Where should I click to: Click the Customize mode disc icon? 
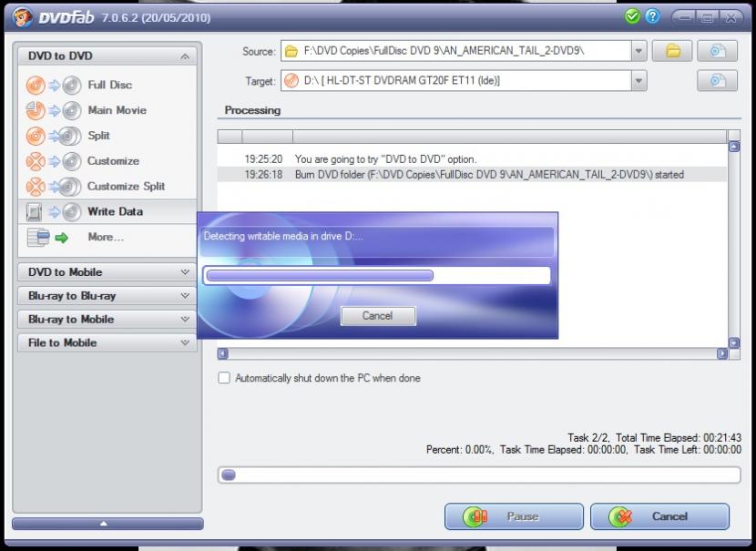[x=54, y=161]
